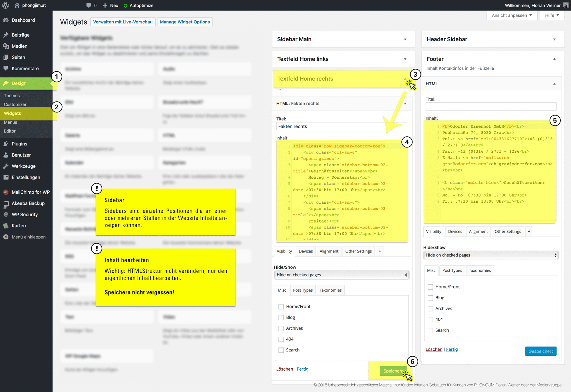The width and height of the screenshot is (571, 392).
Task: Check 404 in Footer HTML widget
Action: 431,320
